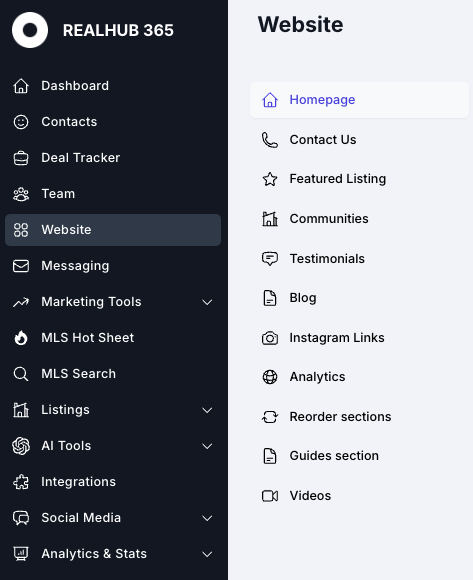This screenshot has width=473, height=580.
Task: Open Integrations label in sidebar
Action: coord(78,482)
